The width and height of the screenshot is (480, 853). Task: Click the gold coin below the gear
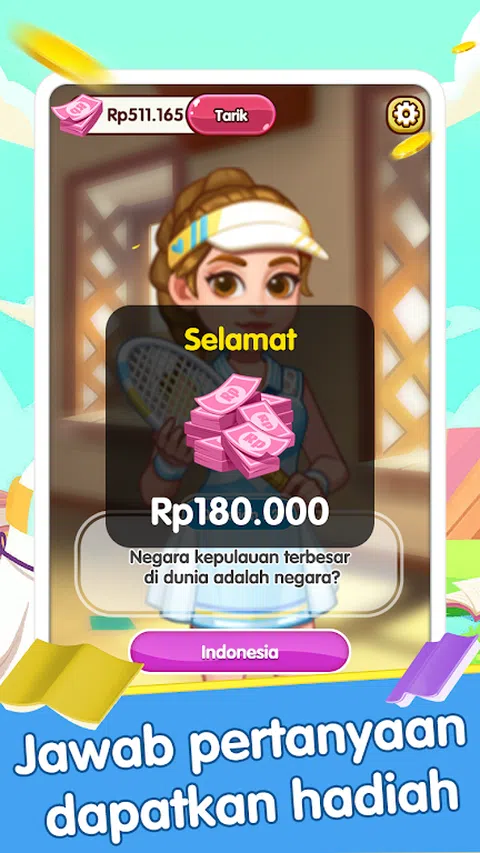[411, 145]
